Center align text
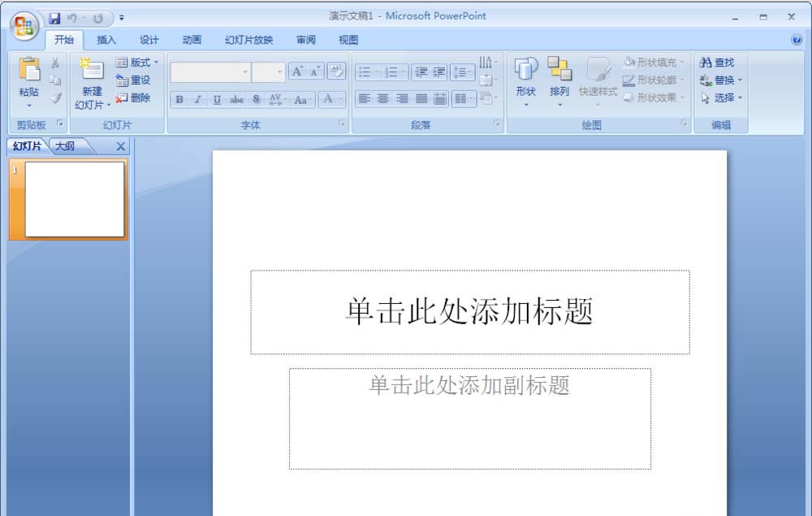812x516 pixels. pos(383,98)
